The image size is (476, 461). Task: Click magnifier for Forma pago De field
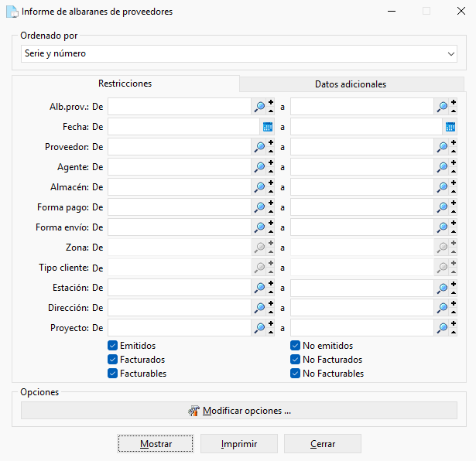259,207
